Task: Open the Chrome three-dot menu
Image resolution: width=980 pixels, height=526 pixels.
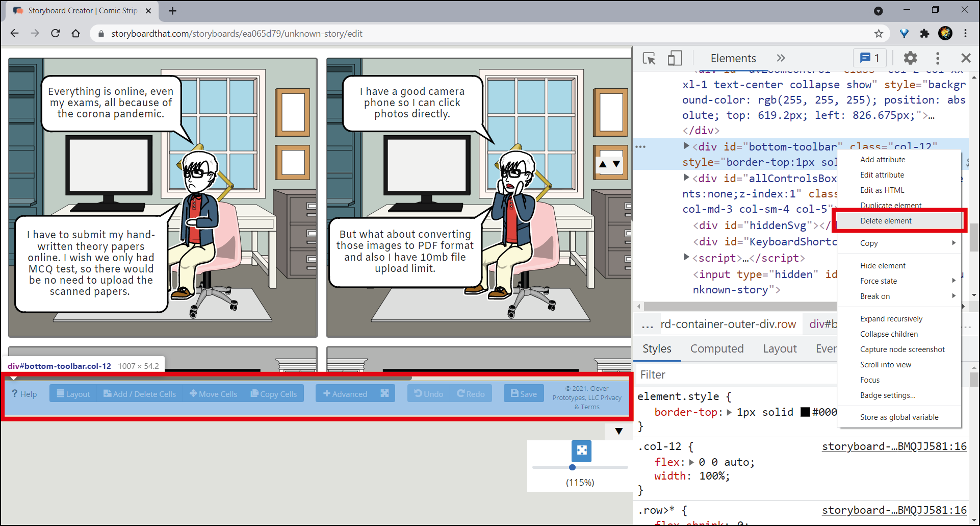Action: [x=966, y=33]
